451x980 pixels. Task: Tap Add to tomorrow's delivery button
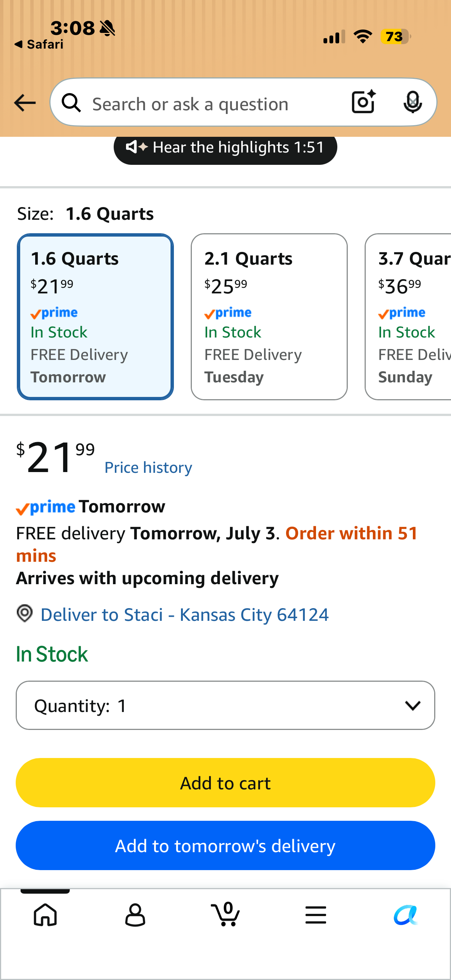(x=225, y=845)
